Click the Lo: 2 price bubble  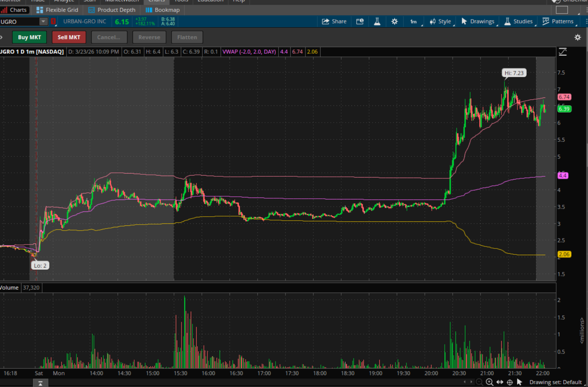point(40,266)
